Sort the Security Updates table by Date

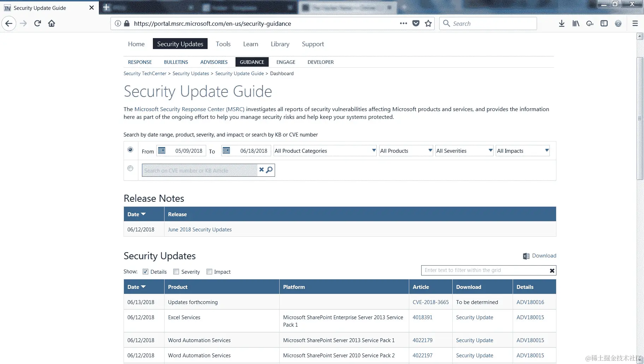coord(137,287)
